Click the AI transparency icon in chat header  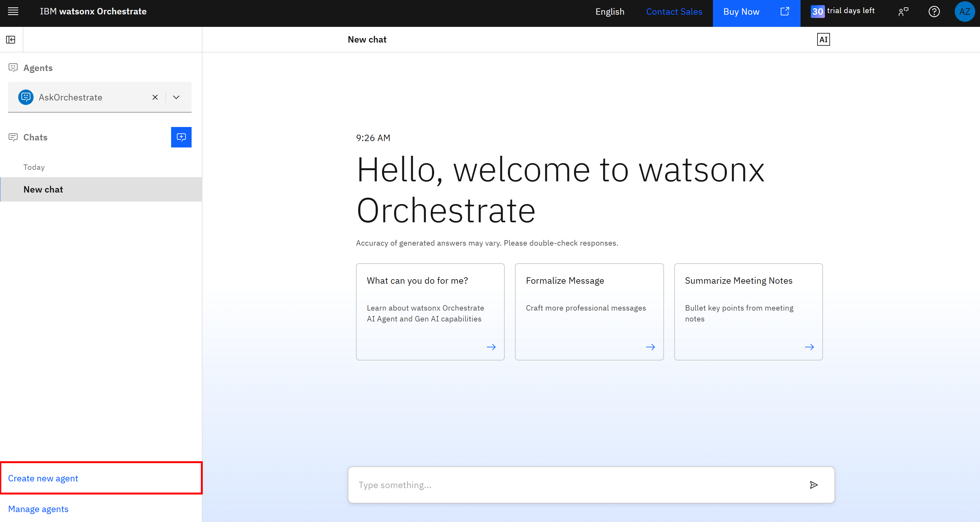coord(823,39)
